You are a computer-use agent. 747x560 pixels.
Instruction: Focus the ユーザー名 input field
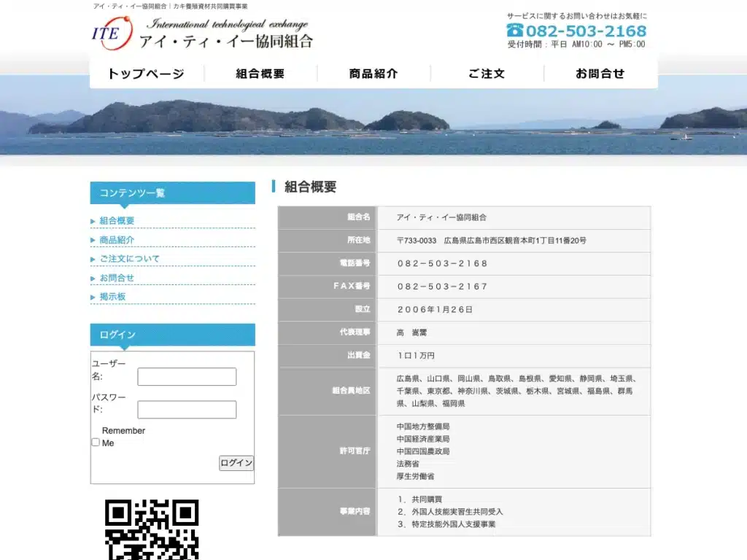(187, 377)
